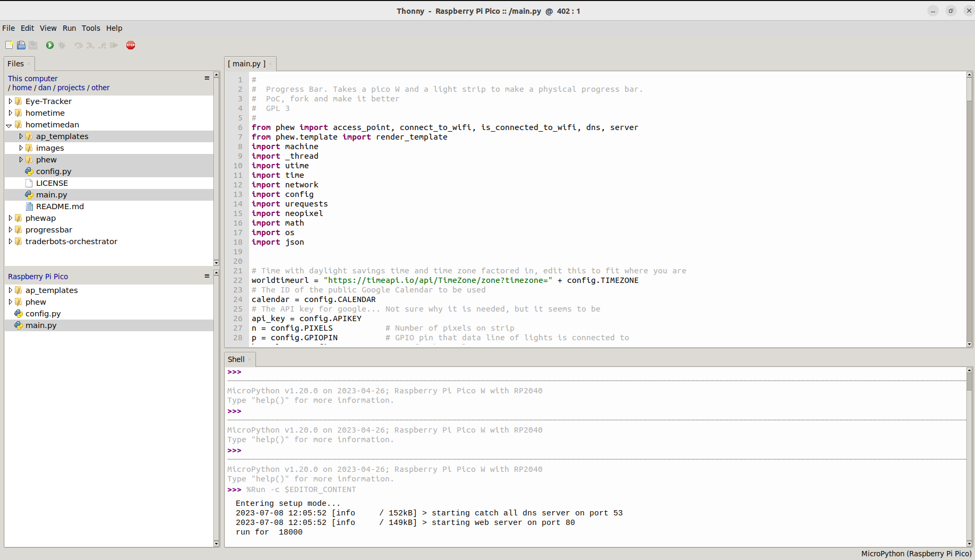Run the current script
The height and width of the screenshot is (560, 975).
click(x=49, y=45)
